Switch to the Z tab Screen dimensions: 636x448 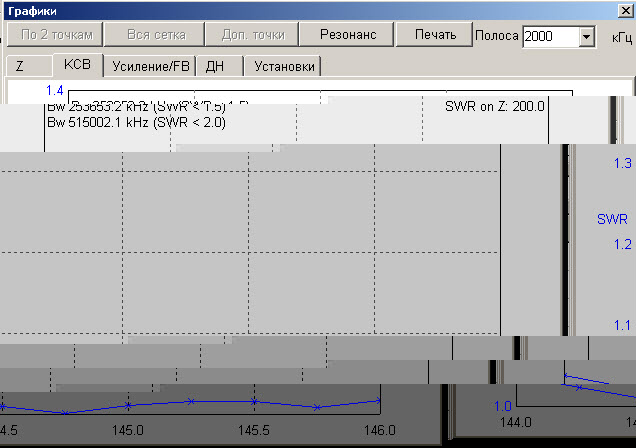click(x=20, y=67)
